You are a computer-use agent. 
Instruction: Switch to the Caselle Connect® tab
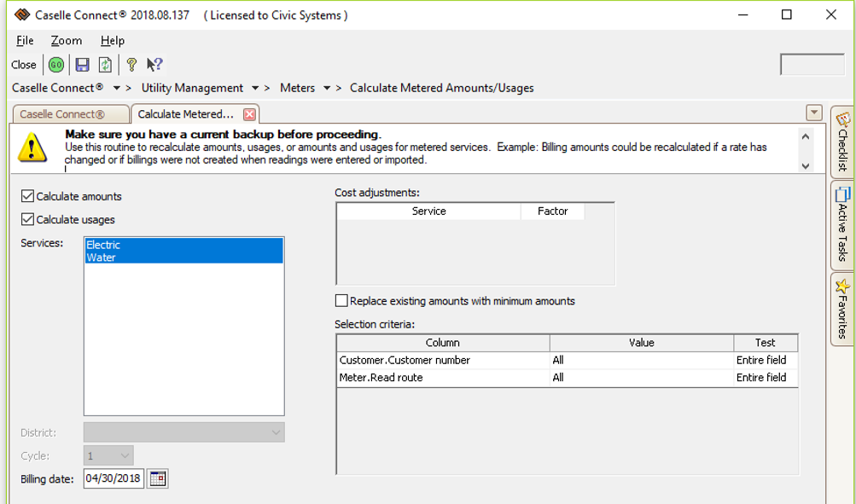click(x=71, y=114)
